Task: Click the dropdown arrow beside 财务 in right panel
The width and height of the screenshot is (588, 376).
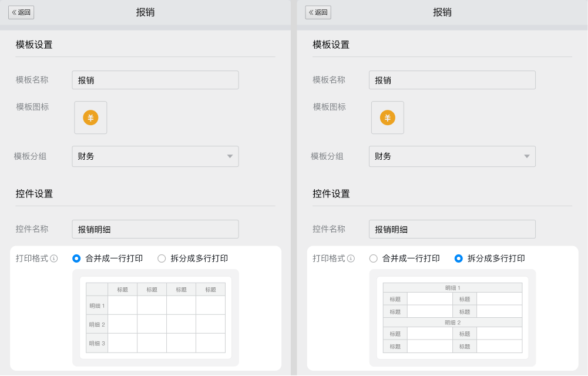Action: (527, 156)
